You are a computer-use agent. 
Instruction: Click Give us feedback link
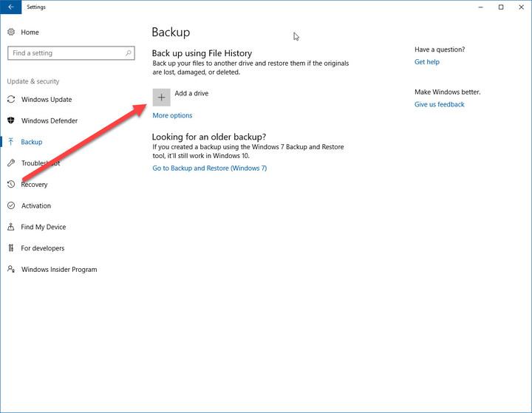click(440, 104)
